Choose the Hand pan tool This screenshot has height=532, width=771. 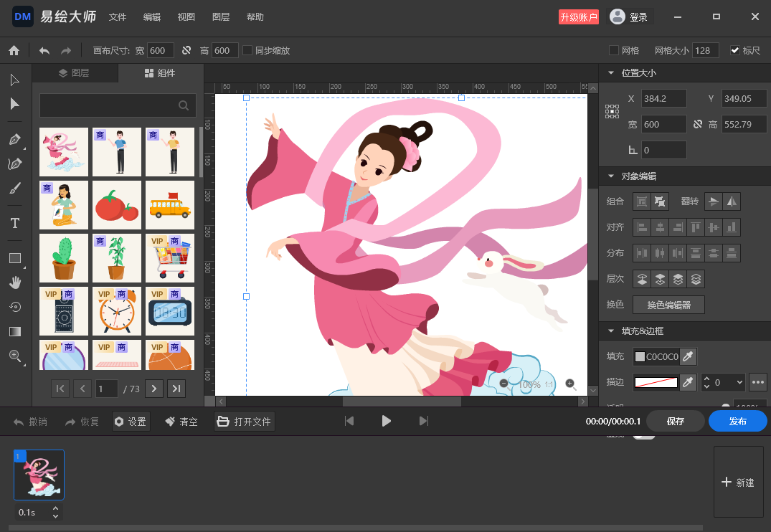(14, 282)
